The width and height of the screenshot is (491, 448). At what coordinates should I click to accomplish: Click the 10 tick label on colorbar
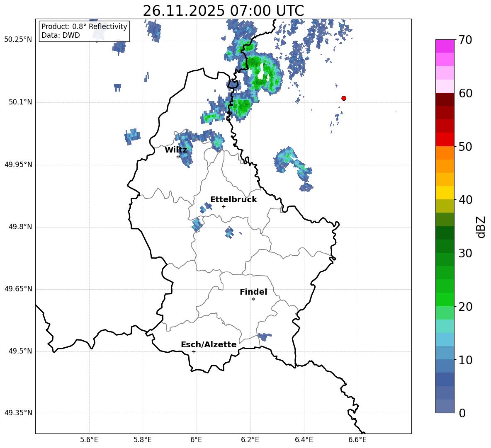point(465,360)
